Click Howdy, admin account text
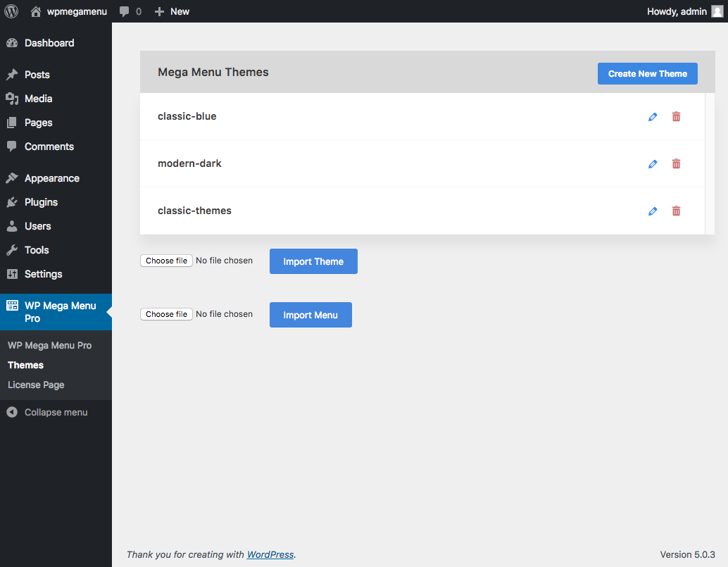The height and width of the screenshot is (567, 728). click(677, 11)
